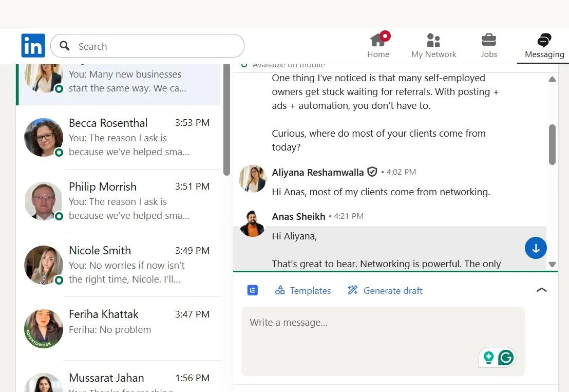
Task: Click inside the Search field
Action: 147,46
